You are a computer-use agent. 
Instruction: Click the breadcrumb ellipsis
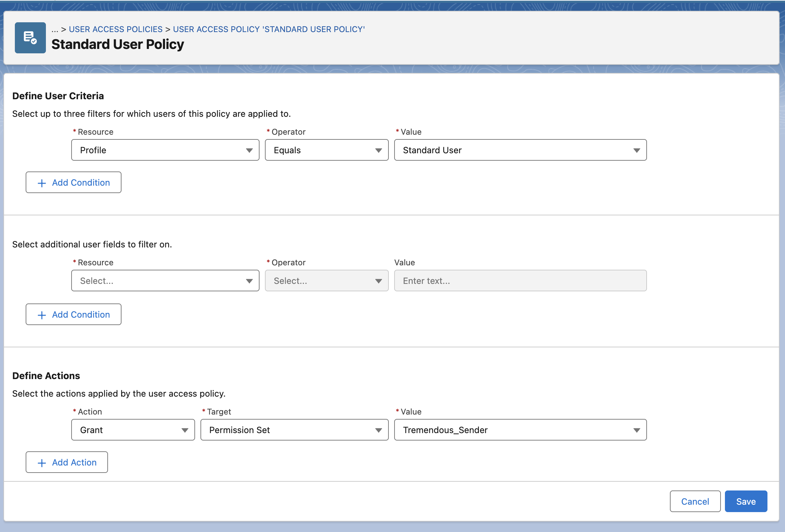[55, 29]
